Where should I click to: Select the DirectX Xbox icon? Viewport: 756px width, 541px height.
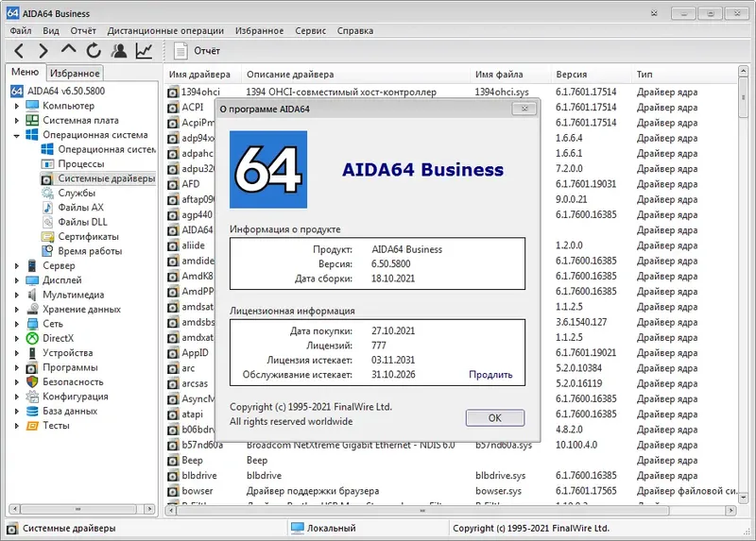pos(32,338)
